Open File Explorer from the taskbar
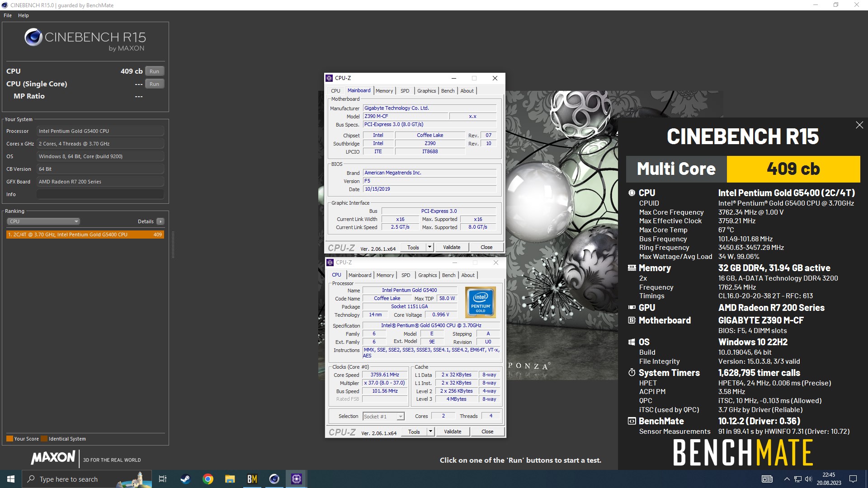Viewport: 868px width, 488px height. [230, 479]
